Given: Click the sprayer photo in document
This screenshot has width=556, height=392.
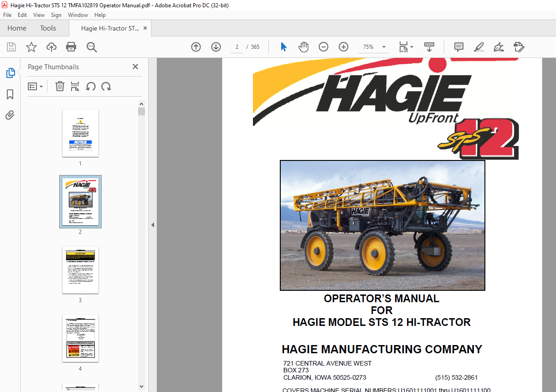Looking at the screenshot, I should (382, 225).
